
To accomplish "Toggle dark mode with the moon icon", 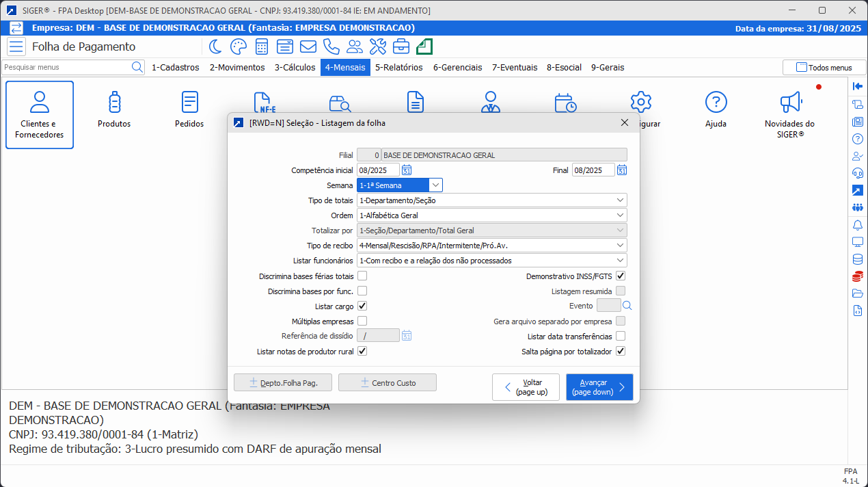I will [215, 47].
